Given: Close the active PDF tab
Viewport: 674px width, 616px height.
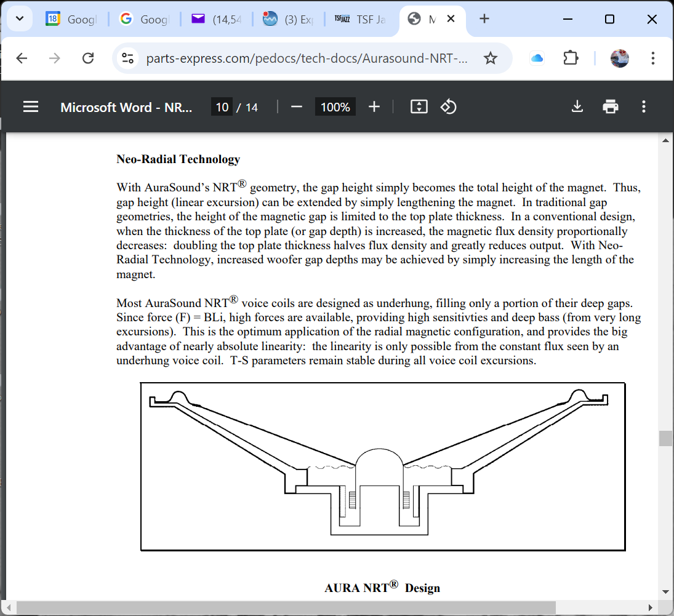Looking at the screenshot, I should 451,18.
